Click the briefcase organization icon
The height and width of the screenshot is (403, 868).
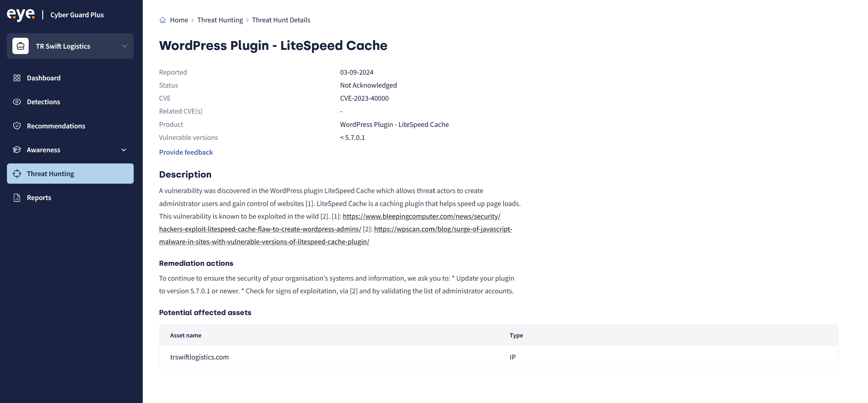pos(21,46)
